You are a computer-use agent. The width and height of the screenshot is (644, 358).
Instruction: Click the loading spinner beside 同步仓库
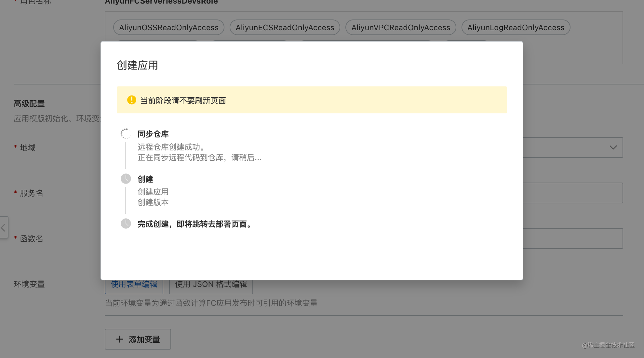126,134
